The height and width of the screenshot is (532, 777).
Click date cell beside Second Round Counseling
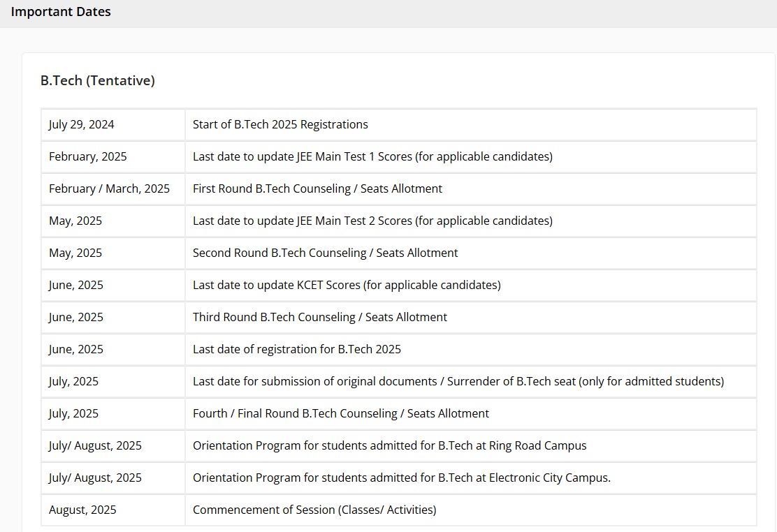click(x=75, y=253)
